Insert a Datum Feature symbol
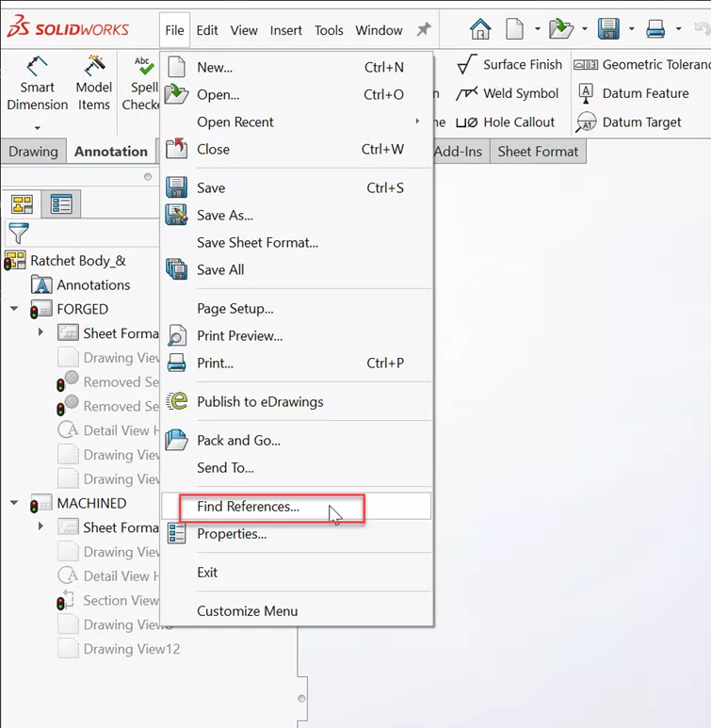The height and width of the screenshot is (728, 711). click(x=634, y=93)
